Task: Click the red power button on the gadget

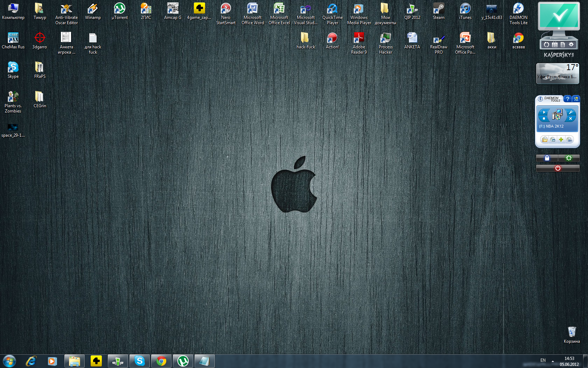Action: [x=558, y=168]
